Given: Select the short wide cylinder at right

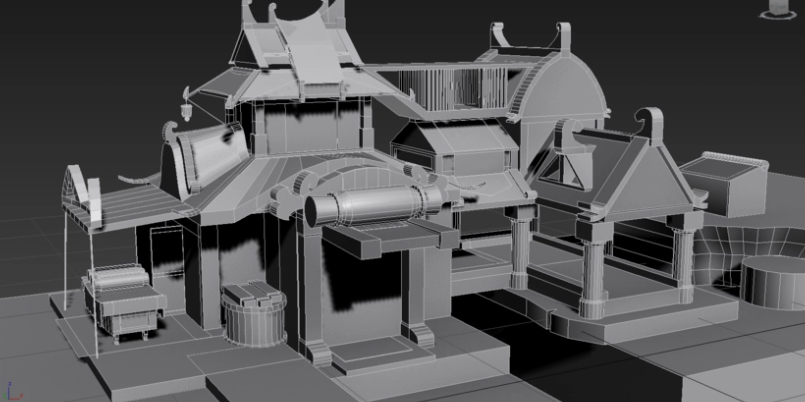Looking at the screenshot, I should click(772, 281).
